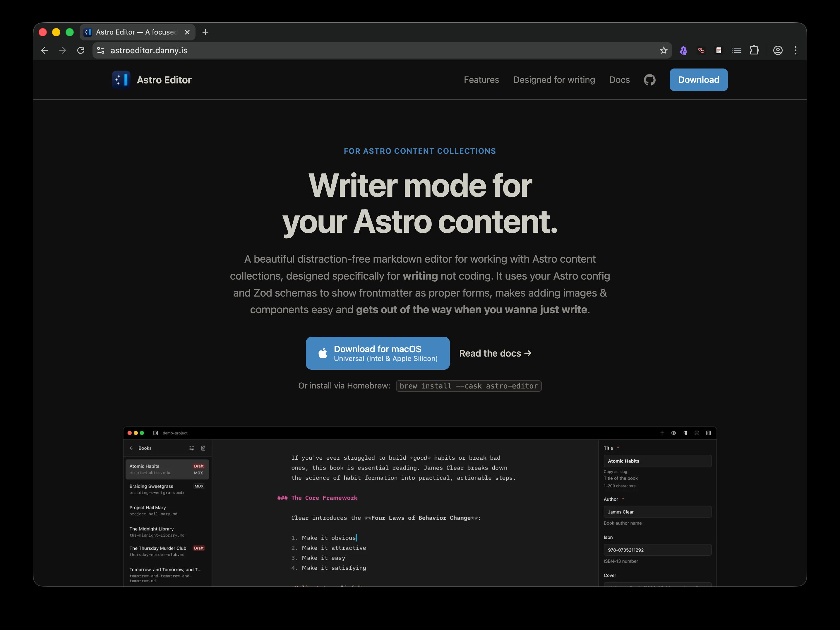This screenshot has width=840, height=630.
Task: Click back arrow beside Books
Action: coord(131,448)
